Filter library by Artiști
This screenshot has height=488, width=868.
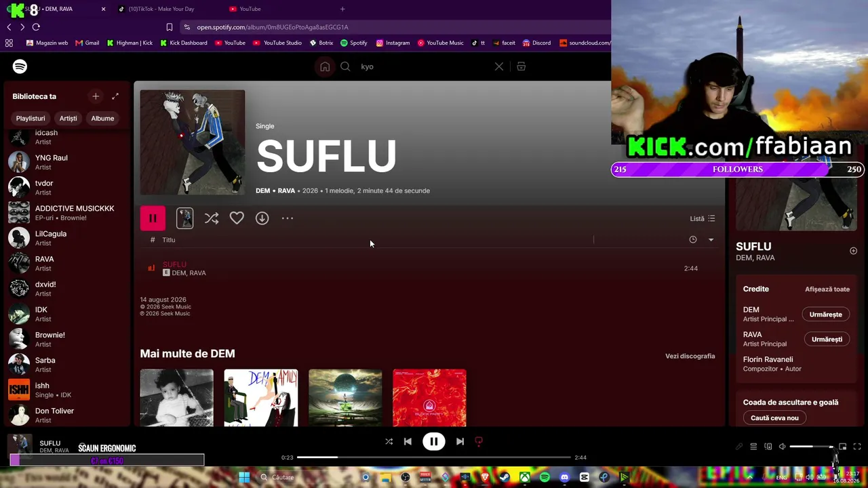pos(68,118)
